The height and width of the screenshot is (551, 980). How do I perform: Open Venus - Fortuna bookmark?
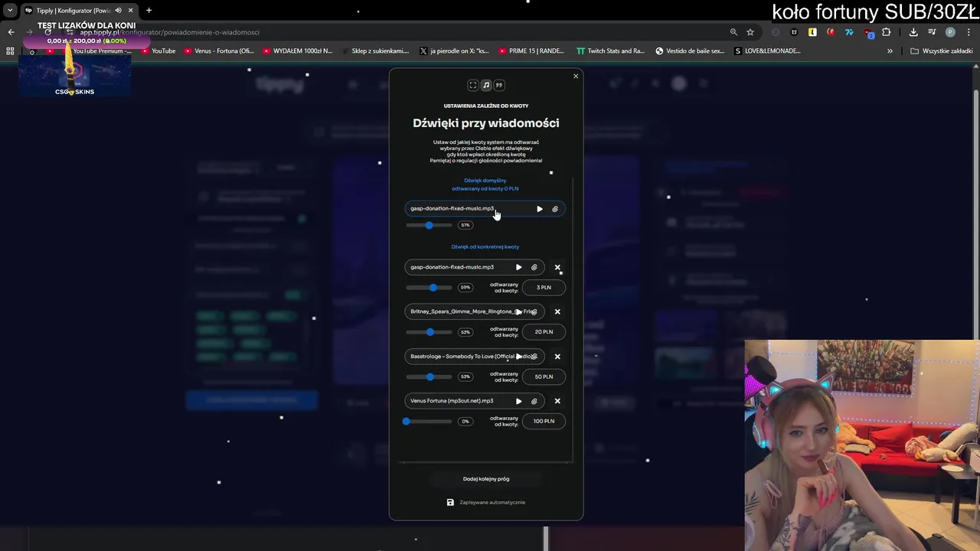(218, 51)
